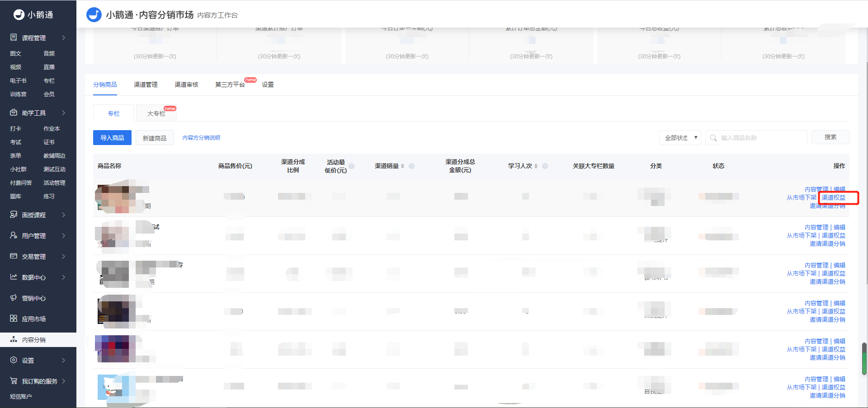The width and height of the screenshot is (868, 408).
Task: Expand the 用户管理 sidebar section
Action: coord(63,235)
